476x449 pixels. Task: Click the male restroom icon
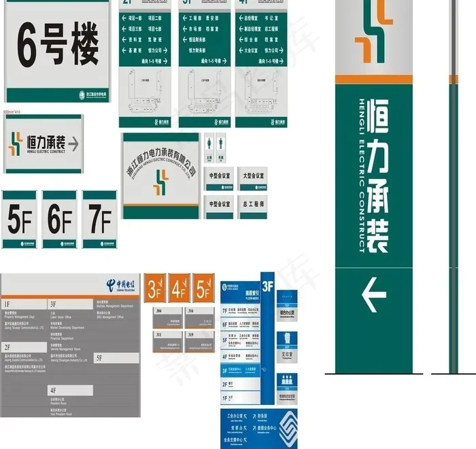221,144
